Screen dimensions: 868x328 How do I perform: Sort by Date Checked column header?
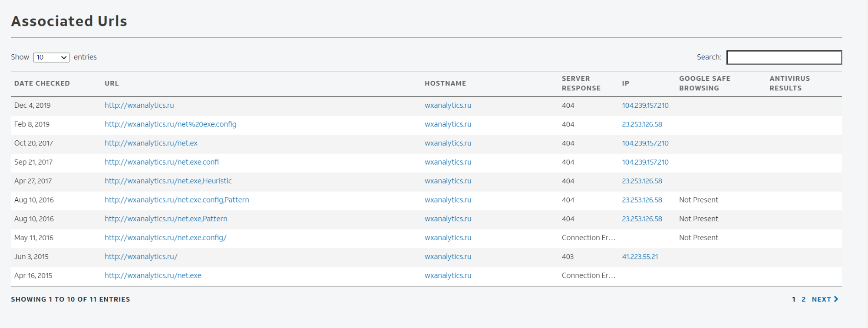tap(42, 83)
